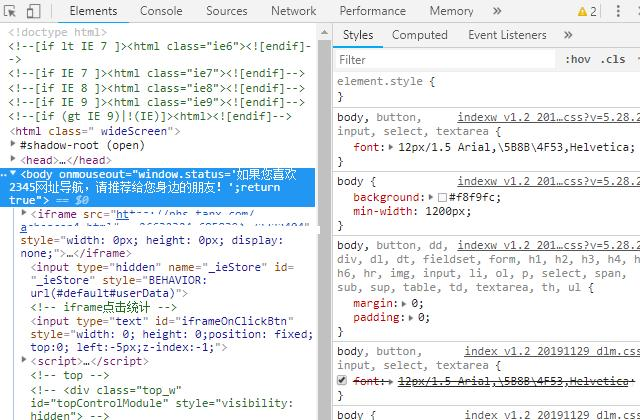
Task: Select the Memory tab
Action: pyautogui.click(x=451, y=11)
